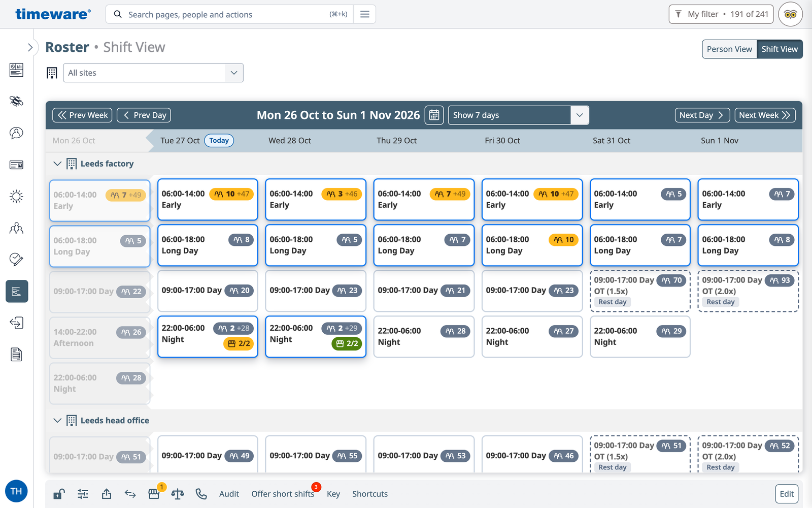Open Tuesday 22:00-06:00 Night shift with 2/2
The height and width of the screenshot is (508, 812).
208,337
